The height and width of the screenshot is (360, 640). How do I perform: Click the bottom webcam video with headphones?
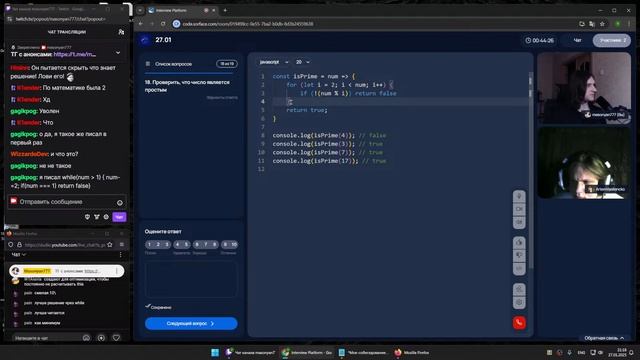pyautogui.click(x=584, y=163)
